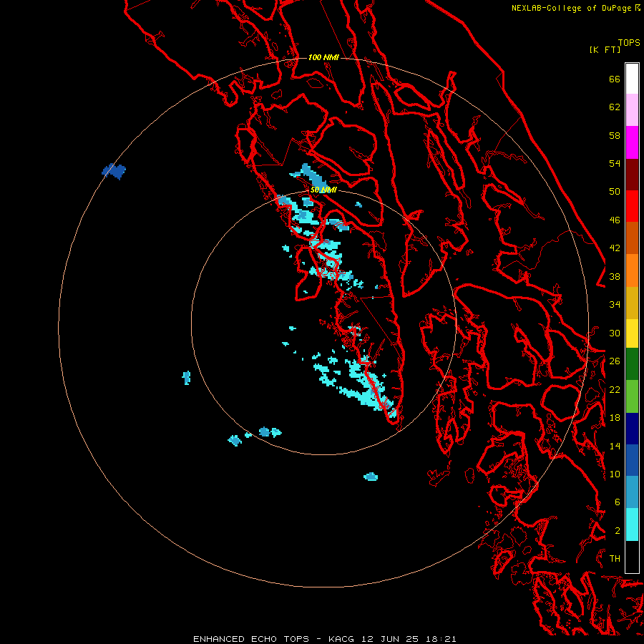
Task: Click the legend value 2
Action: pyautogui.click(x=617, y=531)
